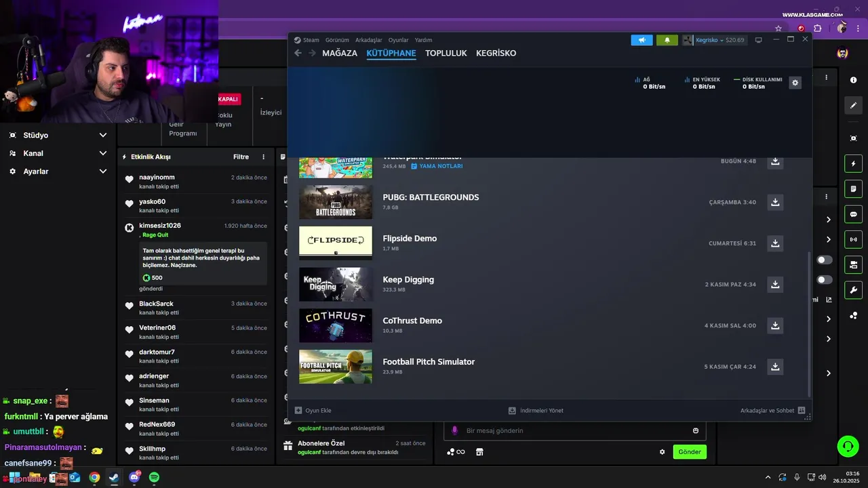Open Steam downloads settings gear
868x488 pixels.
[795, 83]
